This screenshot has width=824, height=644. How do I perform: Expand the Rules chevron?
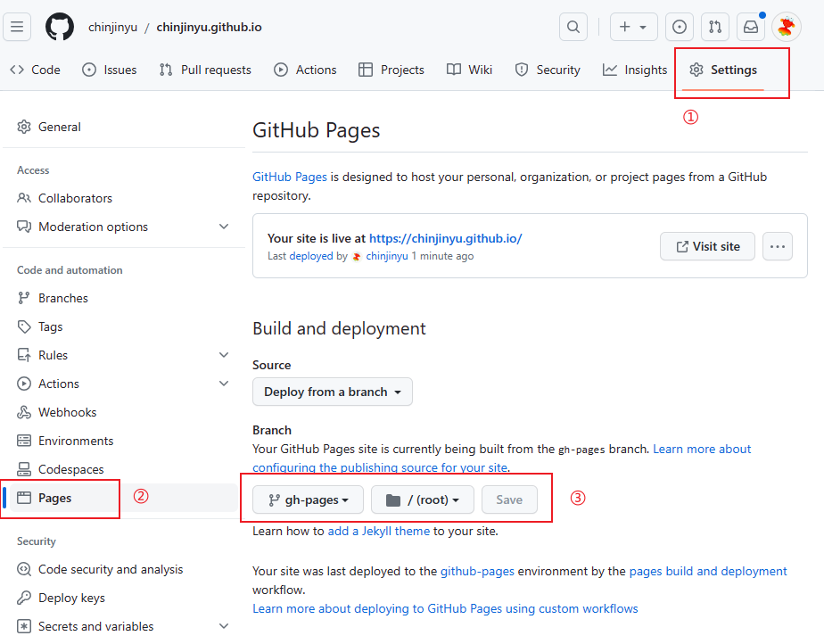(224, 355)
